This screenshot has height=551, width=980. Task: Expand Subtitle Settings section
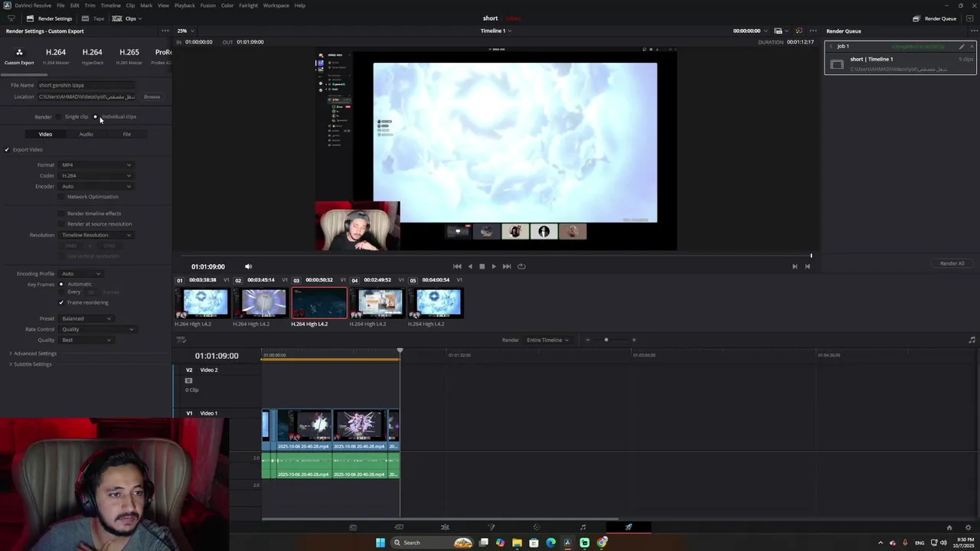(30, 364)
